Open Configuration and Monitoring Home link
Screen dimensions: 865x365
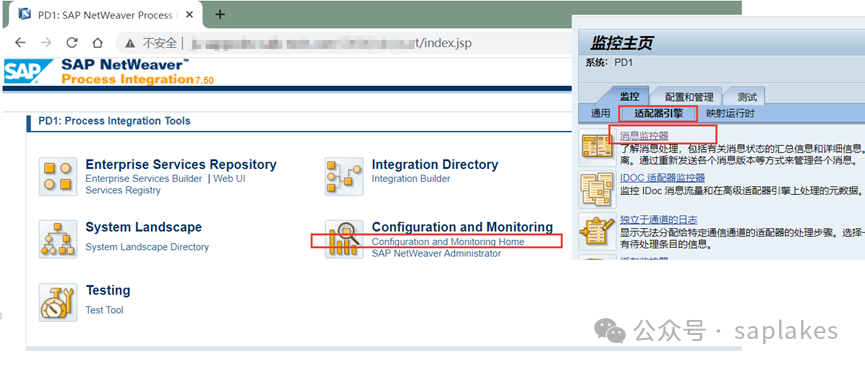pos(448,241)
